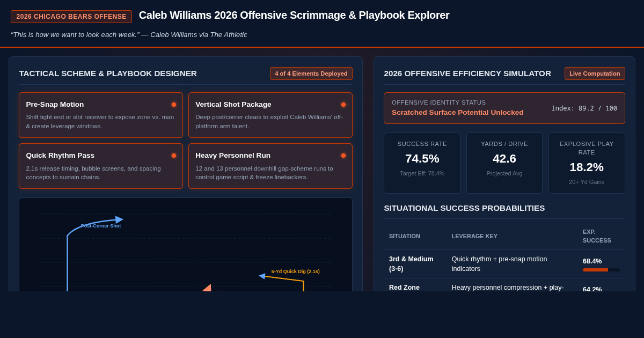Click the Red Zone situation cell

click(x=405, y=288)
